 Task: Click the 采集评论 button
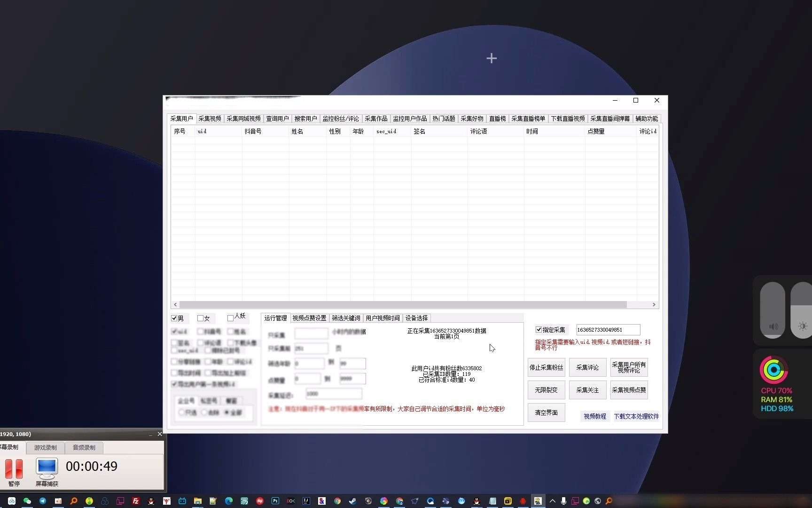[587, 367]
